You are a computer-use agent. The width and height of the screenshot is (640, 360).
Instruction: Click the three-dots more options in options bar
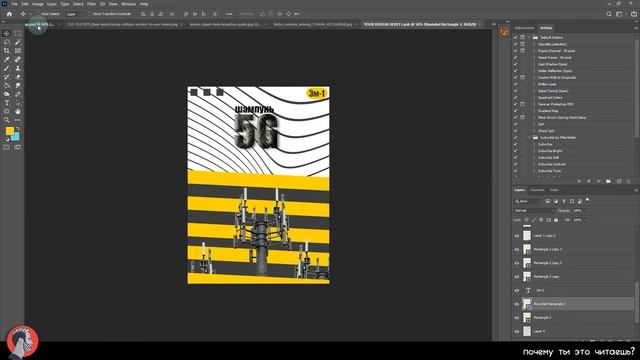(229, 14)
